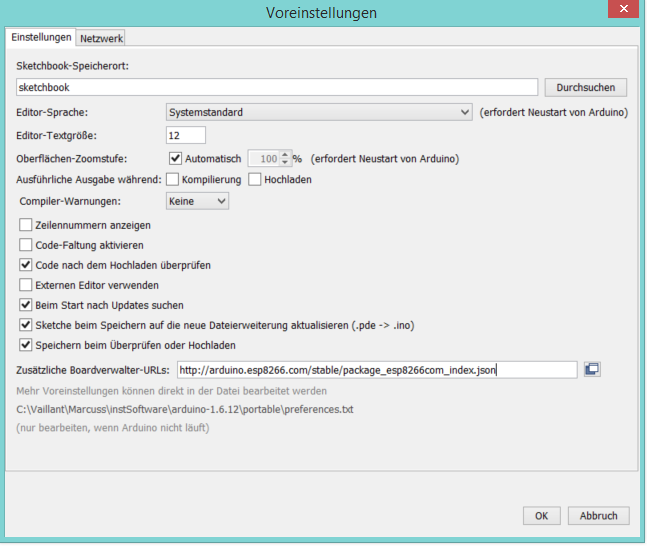Check Kompilierung verbose output box
The height and width of the screenshot is (546, 647).
pos(172,180)
